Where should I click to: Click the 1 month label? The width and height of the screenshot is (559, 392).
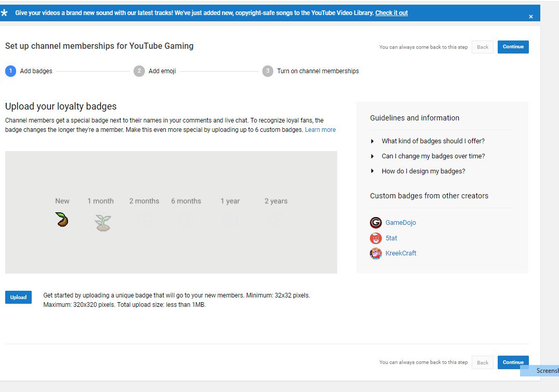[101, 201]
